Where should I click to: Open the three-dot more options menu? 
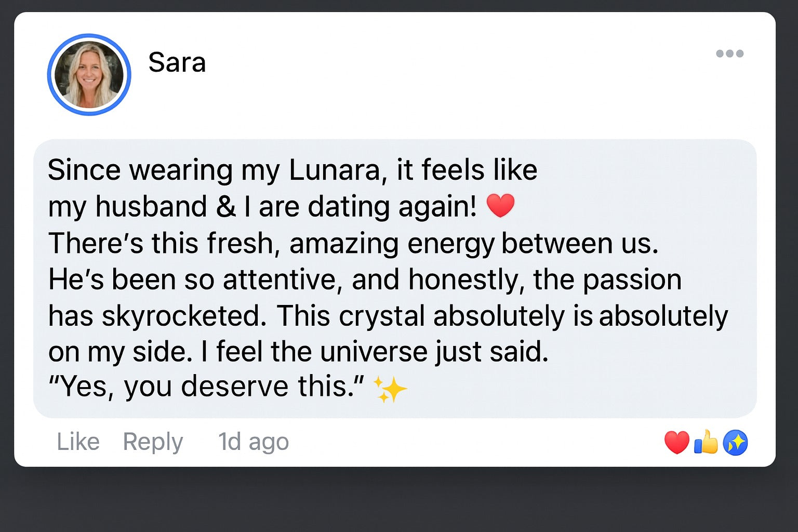click(729, 54)
